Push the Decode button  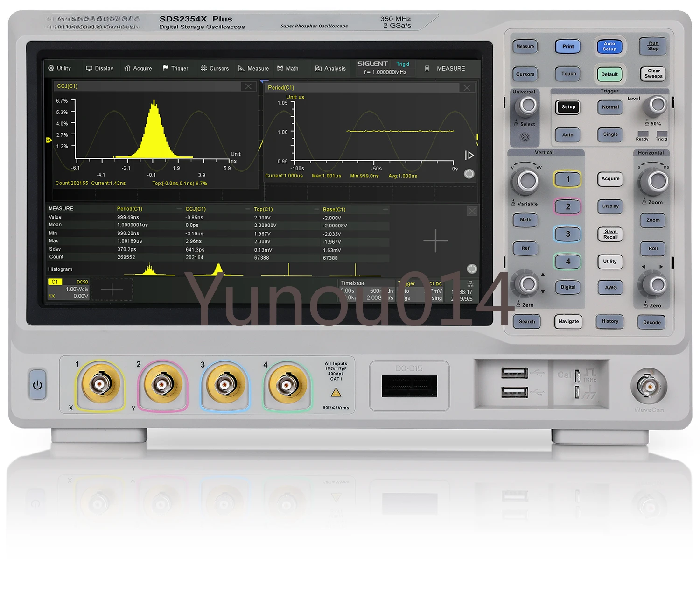[652, 322]
